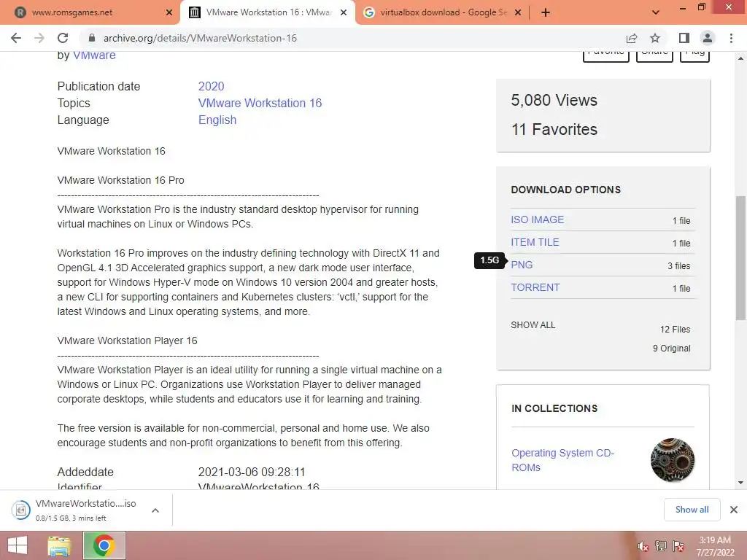The width and height of the screenshot is (747, 560).
Task: Switch to virtualbox download Google tab
Action: coord(443,12)
